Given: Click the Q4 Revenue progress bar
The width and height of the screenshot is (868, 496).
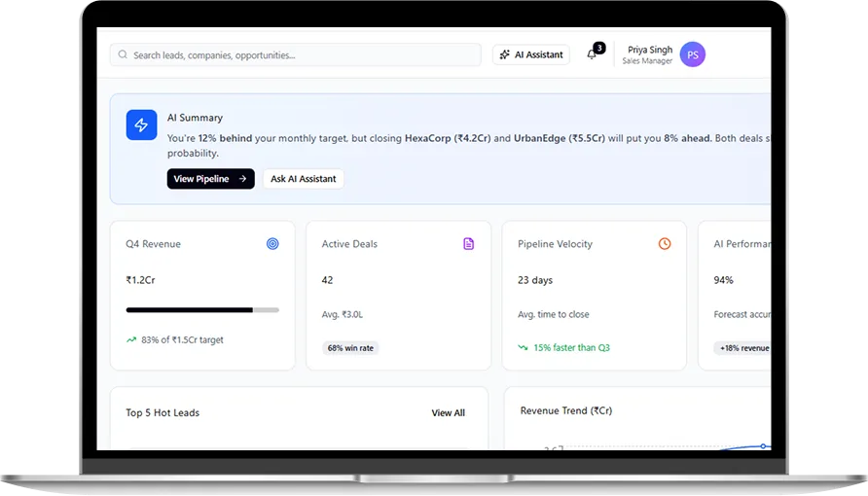Looking at the screenshot, I should 202,310.
